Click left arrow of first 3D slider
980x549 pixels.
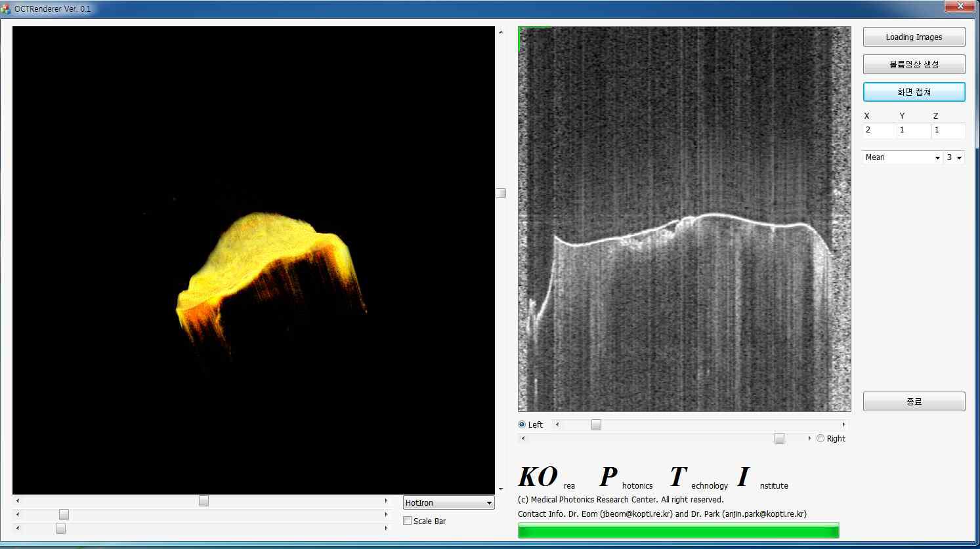(18, 500)
